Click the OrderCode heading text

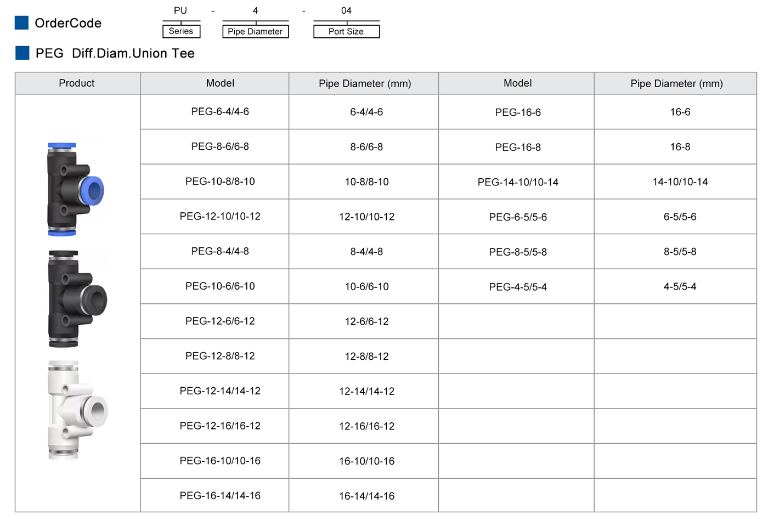tap(68, 23)
